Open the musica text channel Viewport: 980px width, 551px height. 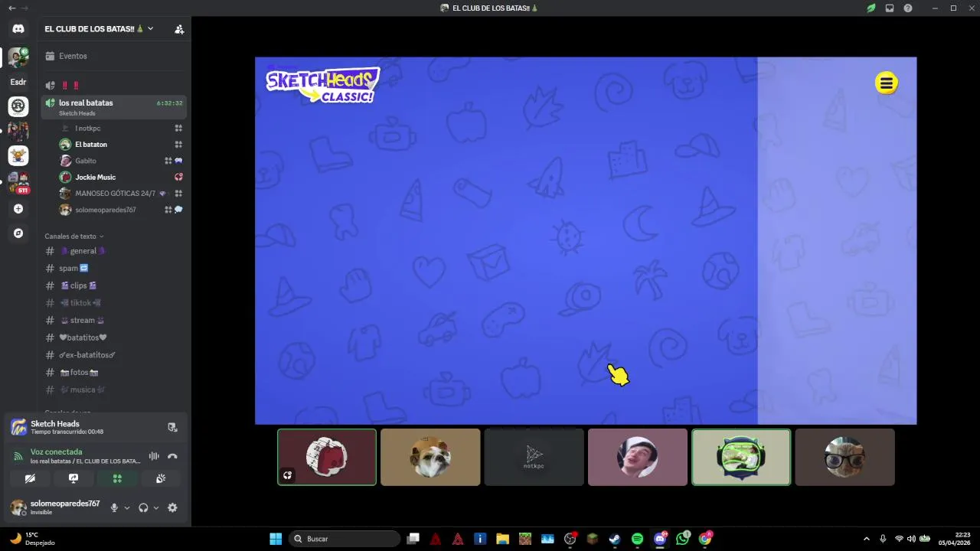point(114,390)
